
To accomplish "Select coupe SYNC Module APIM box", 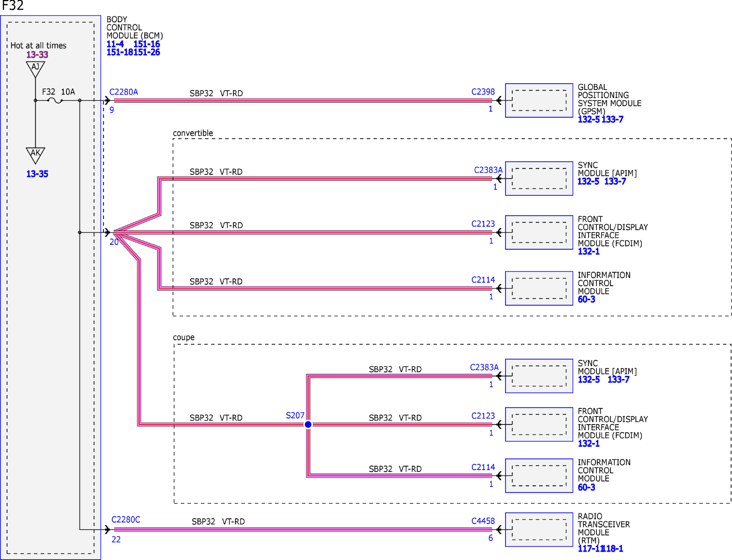I will click(x=539, y=376).
